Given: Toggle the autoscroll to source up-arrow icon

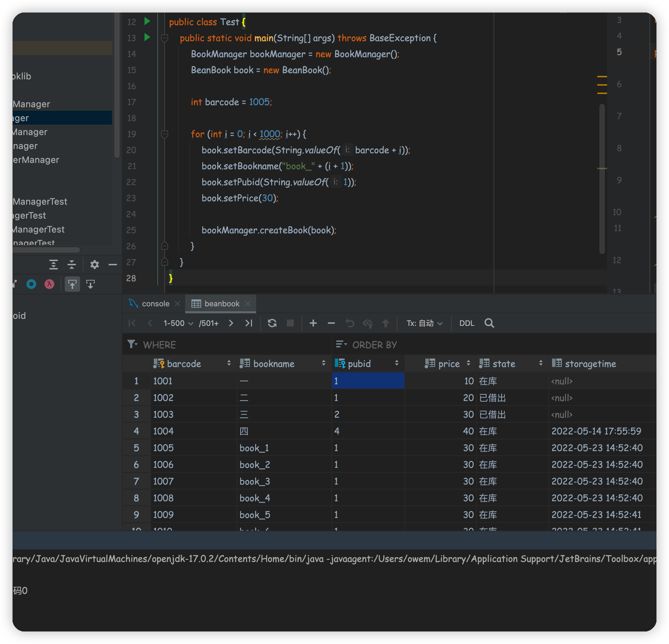Looking at the screenshot, I should coord(72,284).
